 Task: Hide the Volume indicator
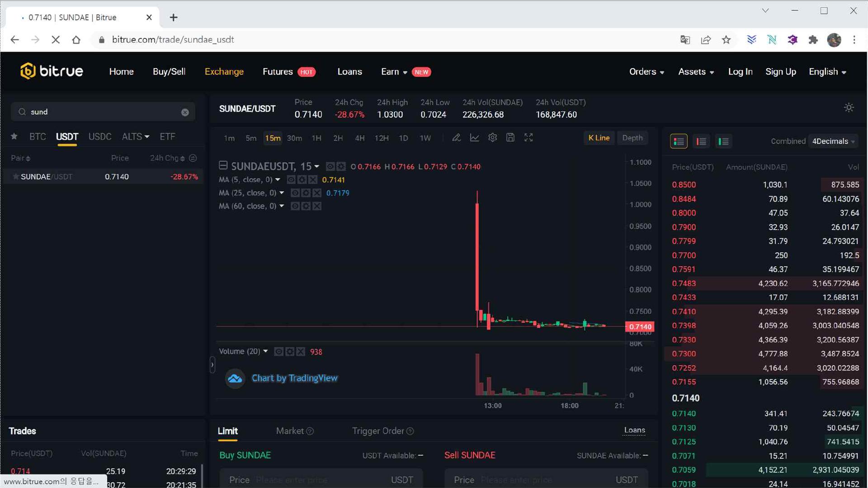[x=279, y=351]
